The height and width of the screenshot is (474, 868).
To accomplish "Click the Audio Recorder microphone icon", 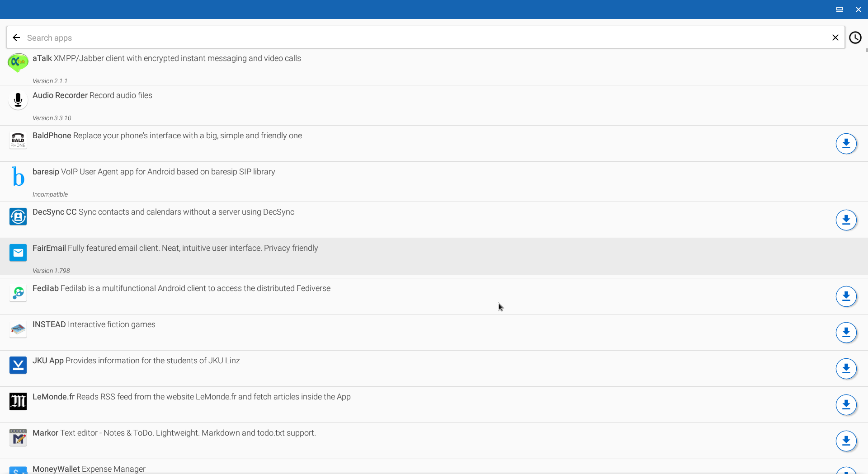I will pos(18,100).
